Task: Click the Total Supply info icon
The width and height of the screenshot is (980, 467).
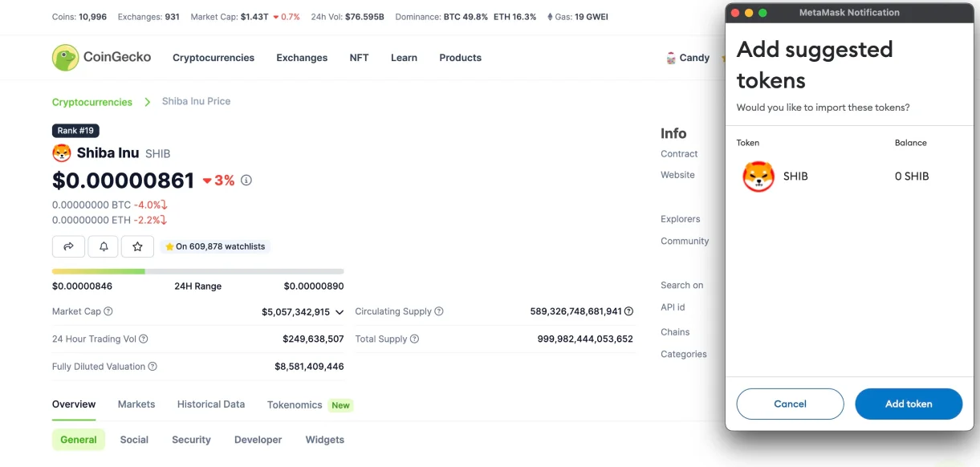Action: click(415, 339)
